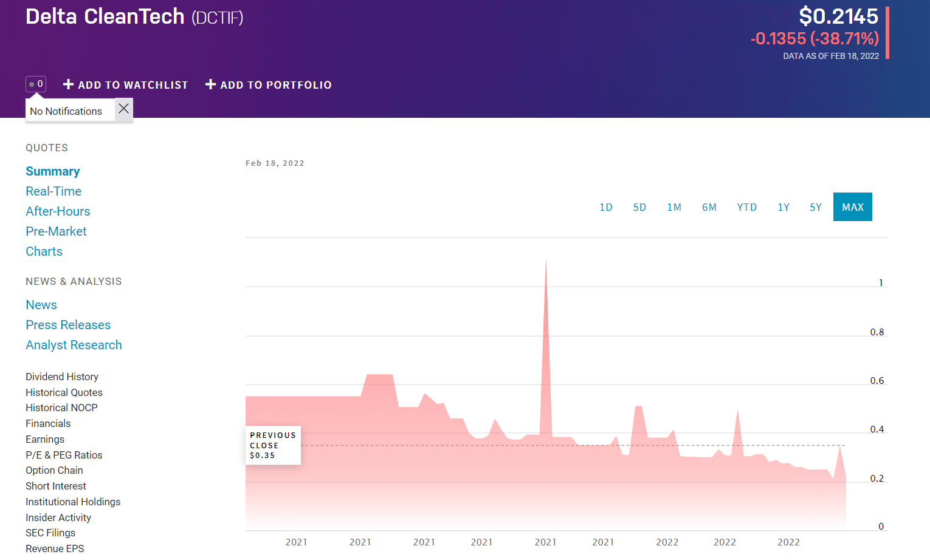Click the 'NEWS & ANALYSIS' section heading

[74, 281]
